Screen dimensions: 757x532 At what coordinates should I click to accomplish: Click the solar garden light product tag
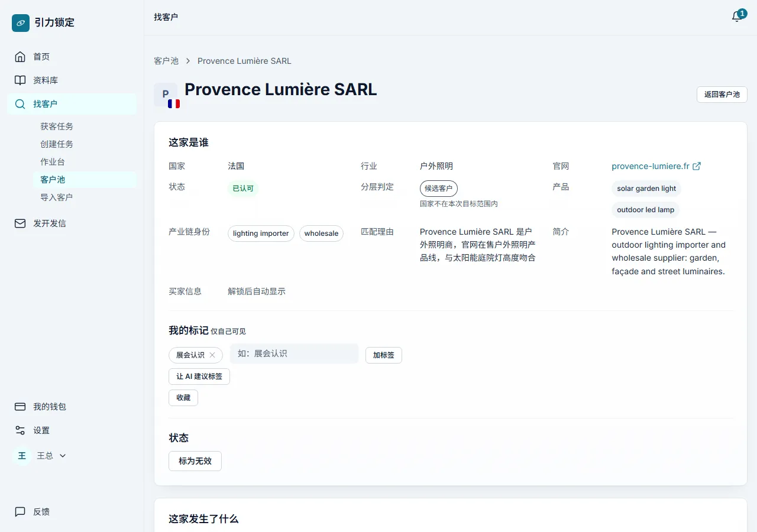pos(646,189)
